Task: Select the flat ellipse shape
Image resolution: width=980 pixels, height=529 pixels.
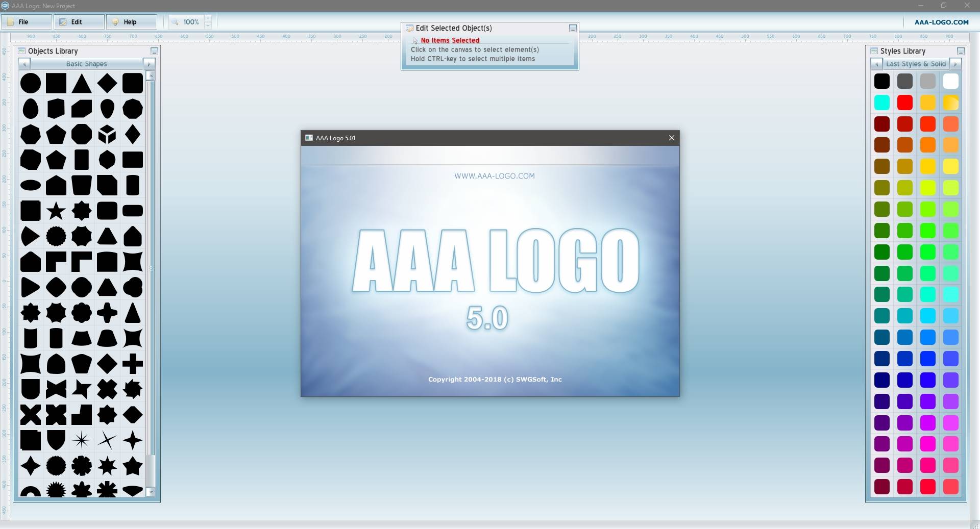Action: [x=31, y=185]
